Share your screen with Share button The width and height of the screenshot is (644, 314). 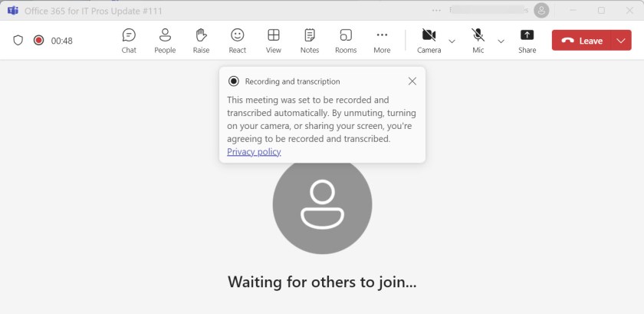(x=527, y=41)
